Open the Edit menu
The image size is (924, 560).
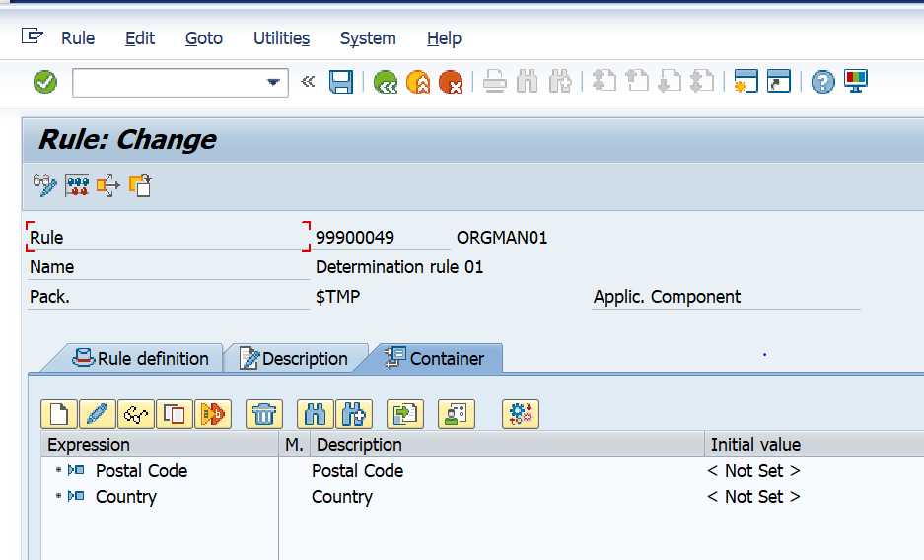point(140,38)
